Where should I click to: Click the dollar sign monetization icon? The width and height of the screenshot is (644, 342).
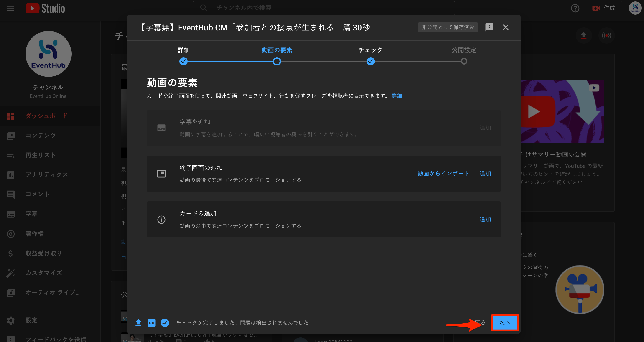10,253
